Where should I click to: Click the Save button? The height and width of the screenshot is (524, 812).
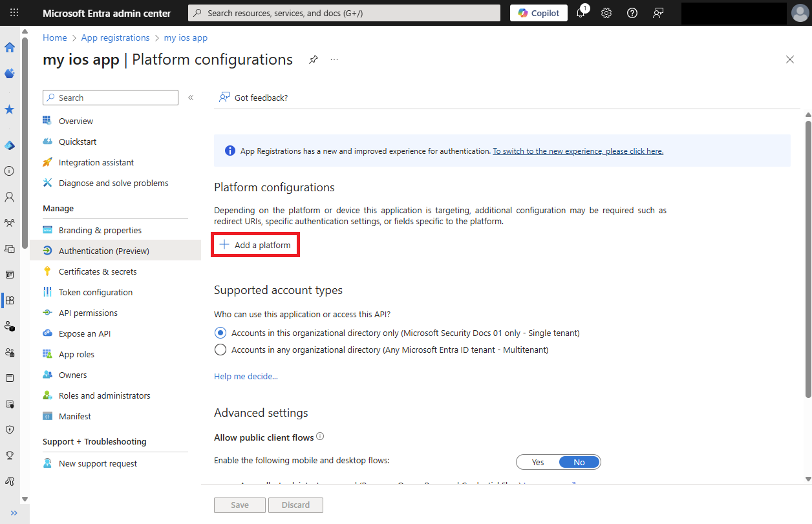tap(240, 505)
